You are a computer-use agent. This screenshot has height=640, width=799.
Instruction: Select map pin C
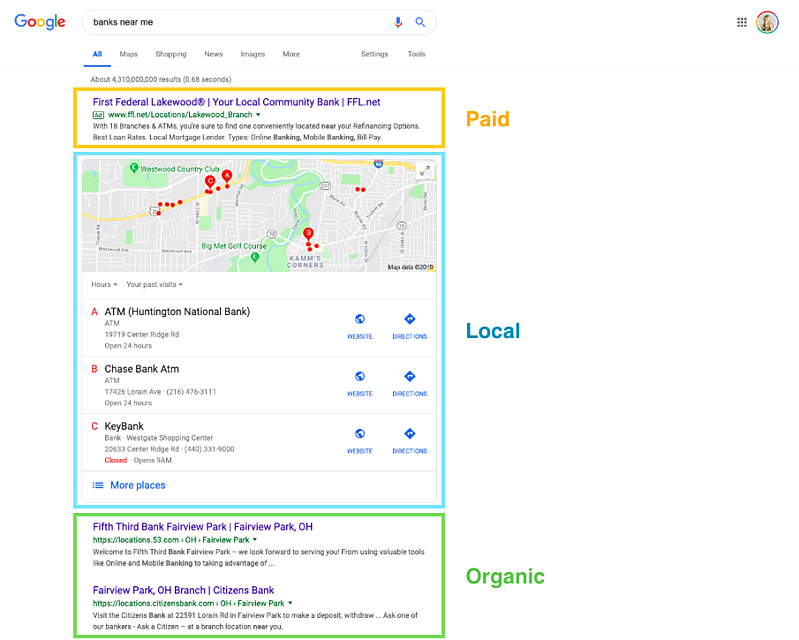[209, 181]
